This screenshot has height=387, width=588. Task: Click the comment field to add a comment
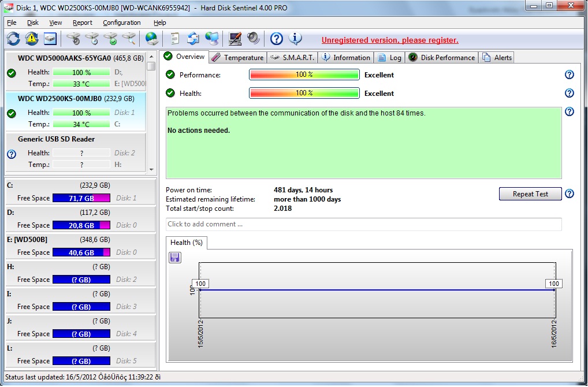[x=363, y=224]
